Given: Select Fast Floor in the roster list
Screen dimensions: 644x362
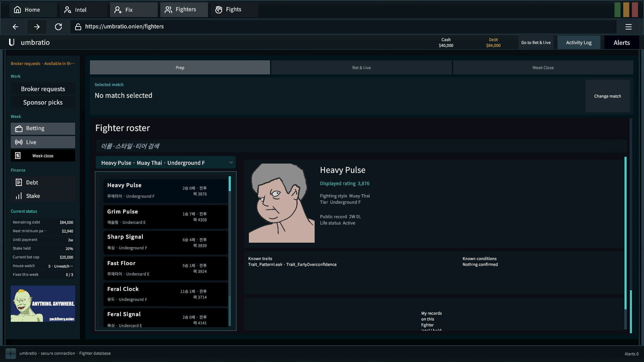Looking at the screenshot, I should point(166,268).
